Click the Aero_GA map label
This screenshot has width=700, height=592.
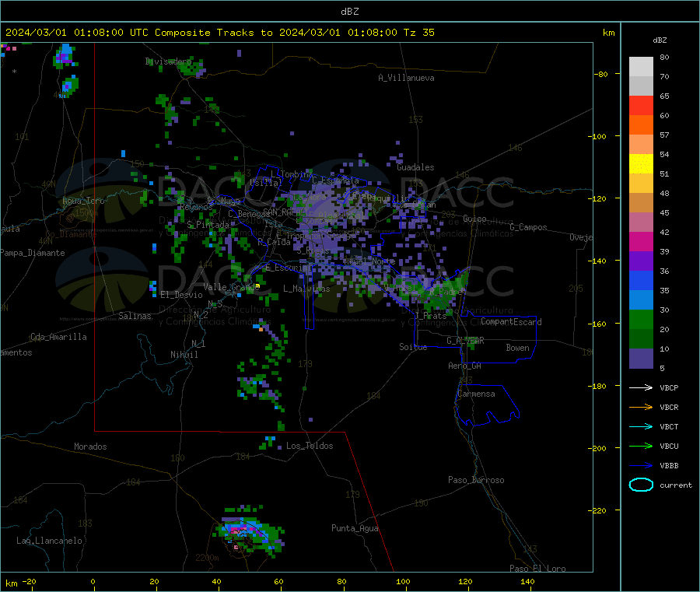pyautogui.click(x=464, y=366)
